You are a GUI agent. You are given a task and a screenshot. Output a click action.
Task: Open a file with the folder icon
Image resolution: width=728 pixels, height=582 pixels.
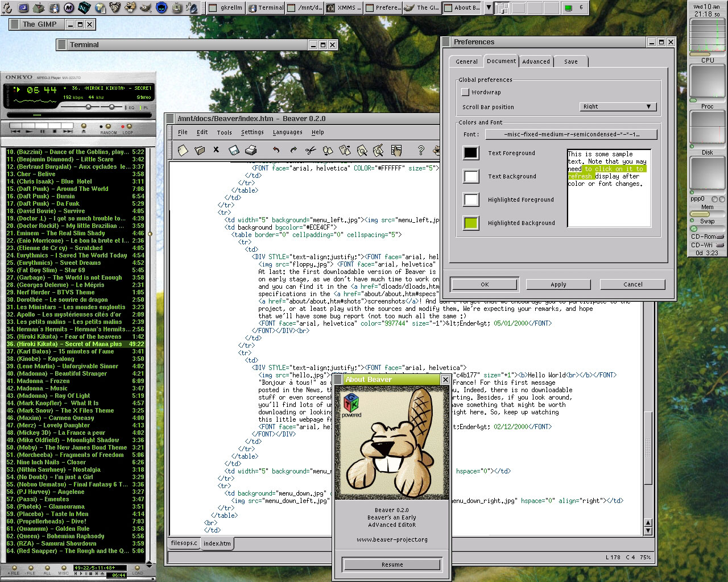[x=200, y=151]
